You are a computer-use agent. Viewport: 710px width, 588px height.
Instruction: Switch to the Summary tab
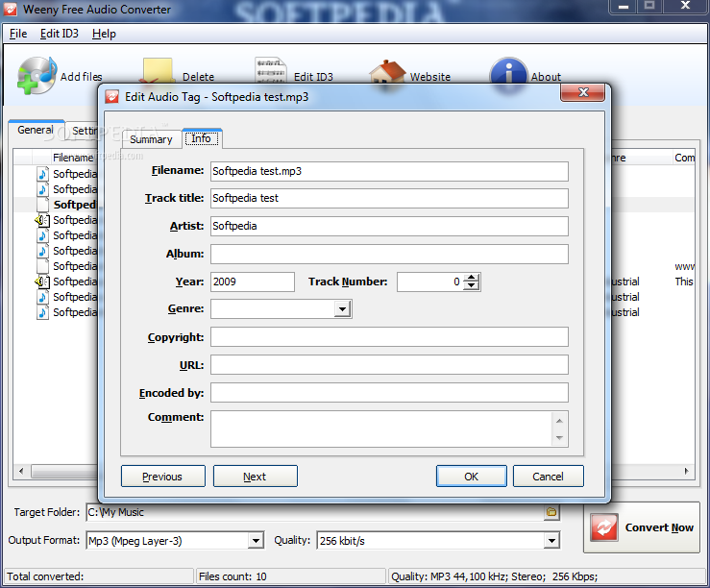151,139
